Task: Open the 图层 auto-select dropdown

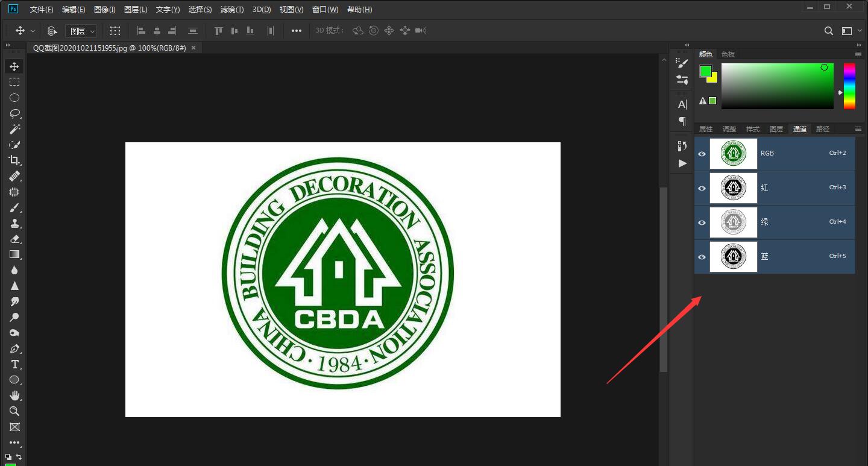Action: (81, 31)
